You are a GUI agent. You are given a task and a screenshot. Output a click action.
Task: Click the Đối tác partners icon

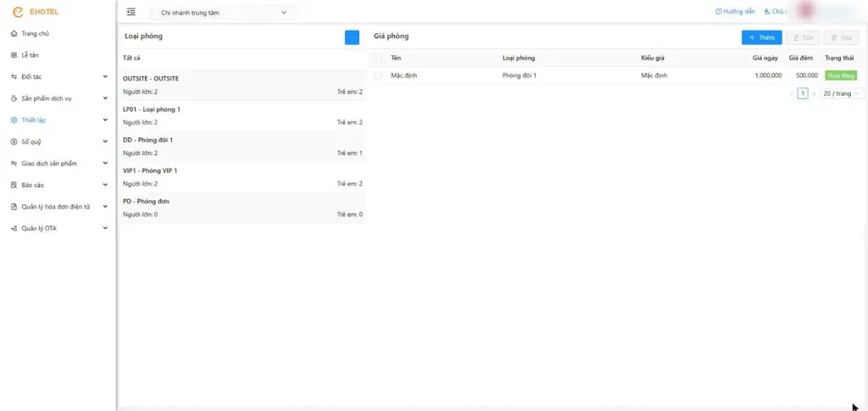[14, 77]
